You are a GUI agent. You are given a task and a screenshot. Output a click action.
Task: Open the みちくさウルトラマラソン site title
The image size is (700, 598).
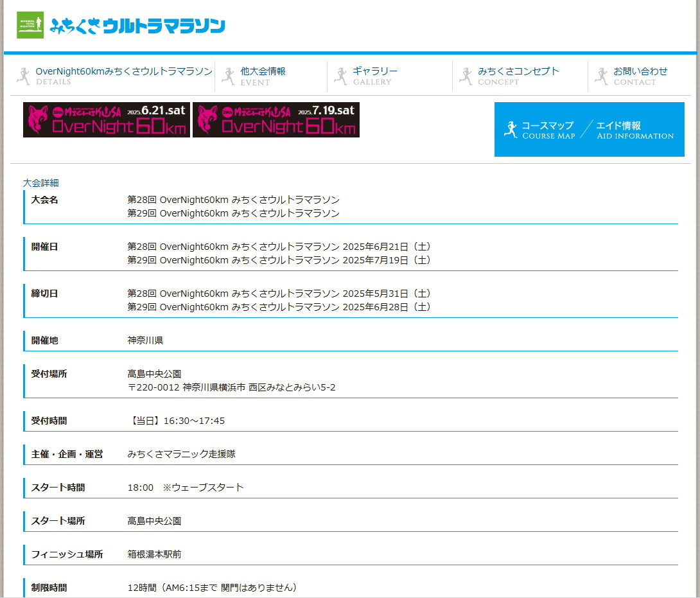137,26
